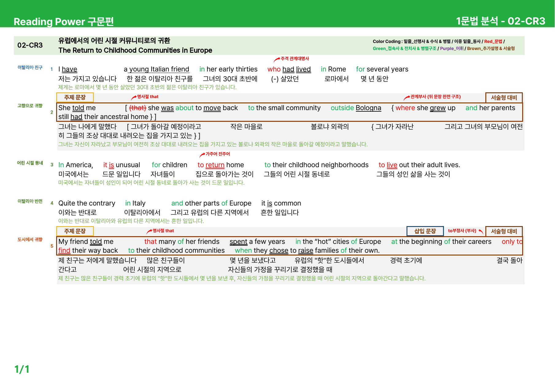555x392 pixels.
Task: Click 'to live out their adult lives.'
Action: point(419,165)
